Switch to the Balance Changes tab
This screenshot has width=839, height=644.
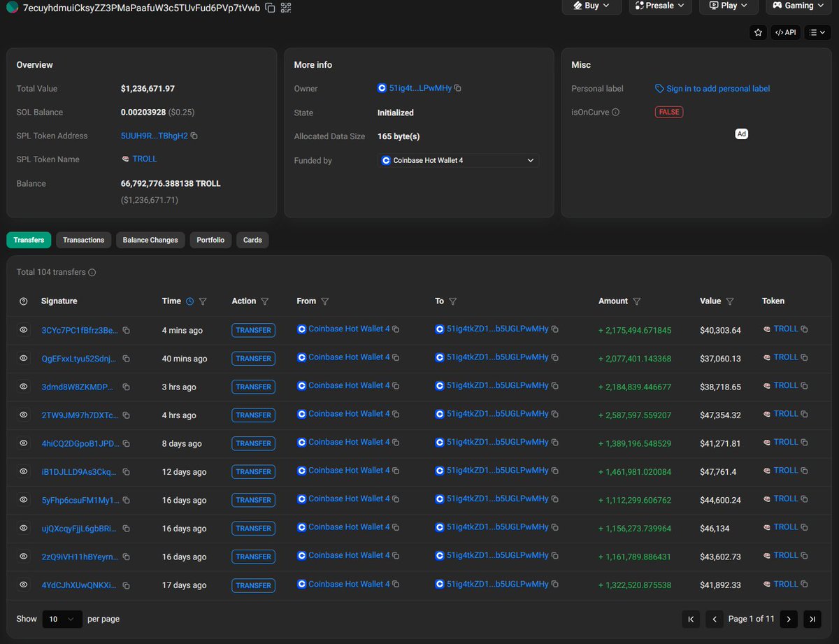[x=150, y=240]
